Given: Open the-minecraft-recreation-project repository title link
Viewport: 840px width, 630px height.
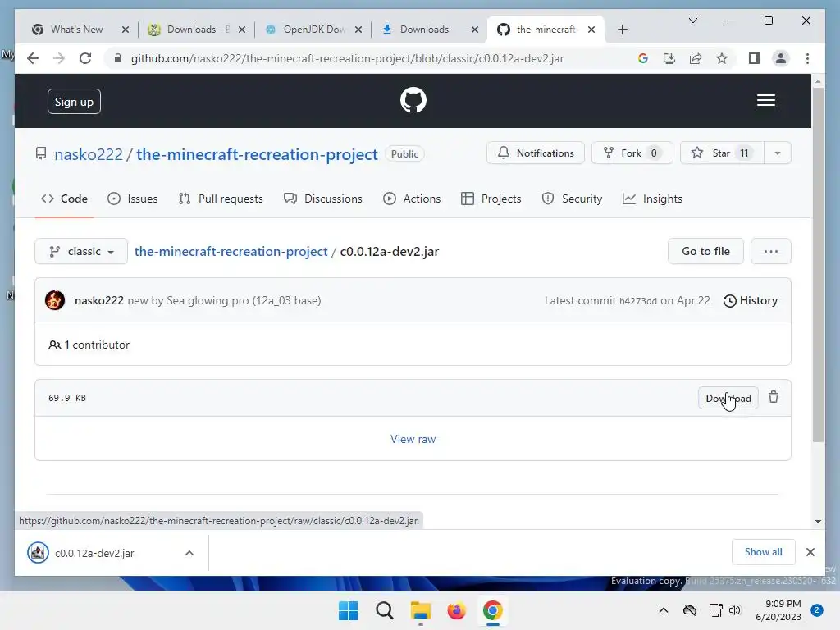Looking at the screenshot, I should pos(257,154).
